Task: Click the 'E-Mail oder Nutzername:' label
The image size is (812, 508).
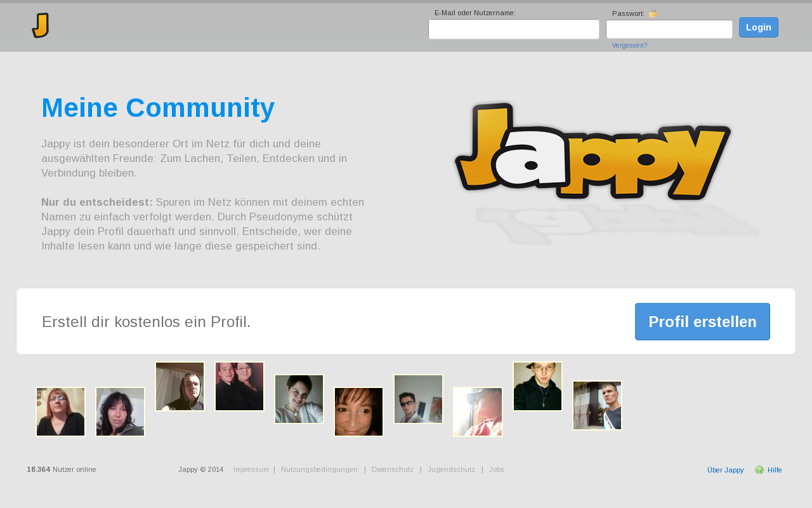Action: (x=475, y=13)
